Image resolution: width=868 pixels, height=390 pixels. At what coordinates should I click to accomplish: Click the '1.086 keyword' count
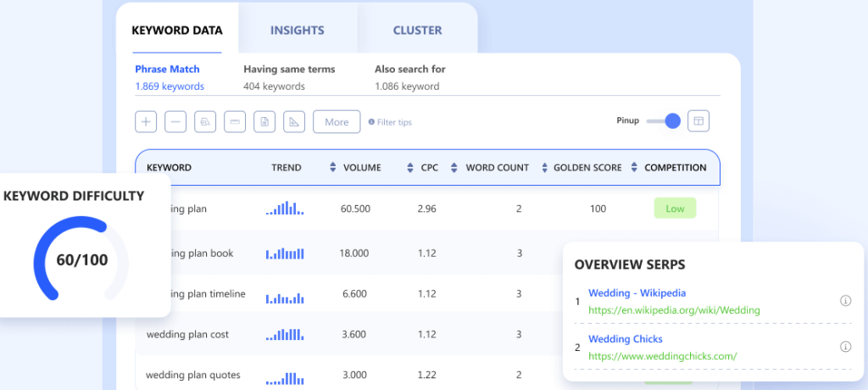[407, 86]
